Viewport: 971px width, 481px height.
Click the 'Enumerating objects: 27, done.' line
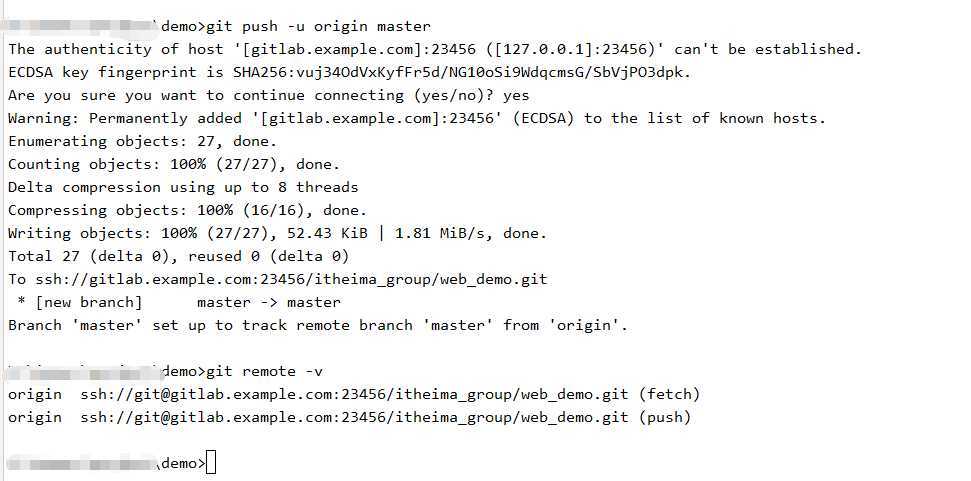142,142
